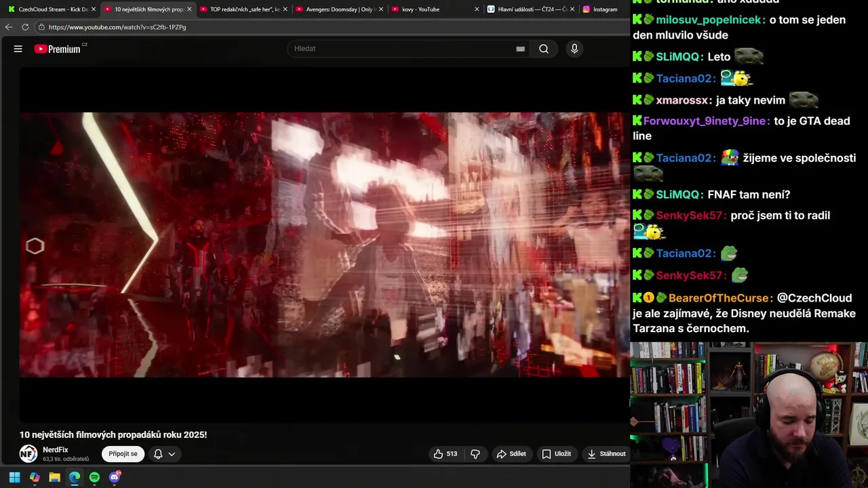
Task: Open Microsoft Edge from the taskbar
Action: click(75, 477)
